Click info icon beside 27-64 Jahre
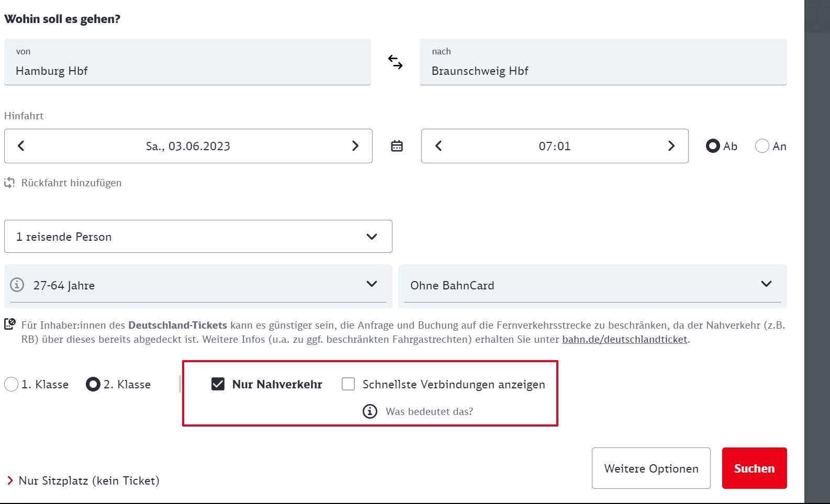Screen dimensions: 830x504 tap(17, 285)
